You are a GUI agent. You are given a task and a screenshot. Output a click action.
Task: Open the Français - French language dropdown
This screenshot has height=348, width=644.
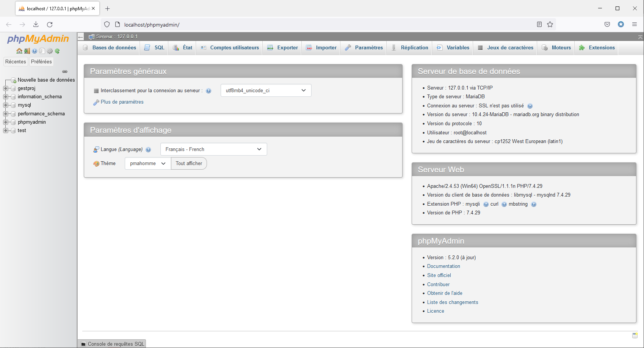click(213, 149)
